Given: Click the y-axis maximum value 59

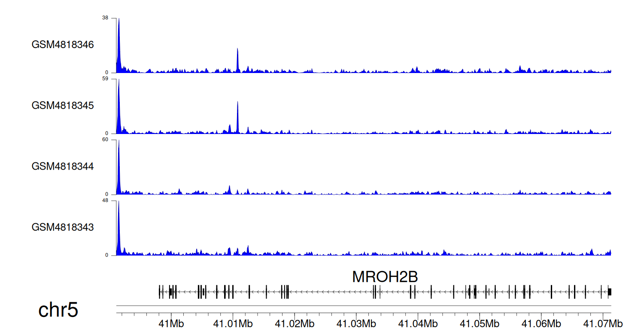Looking at the screenshot, I should pos(105,79).
